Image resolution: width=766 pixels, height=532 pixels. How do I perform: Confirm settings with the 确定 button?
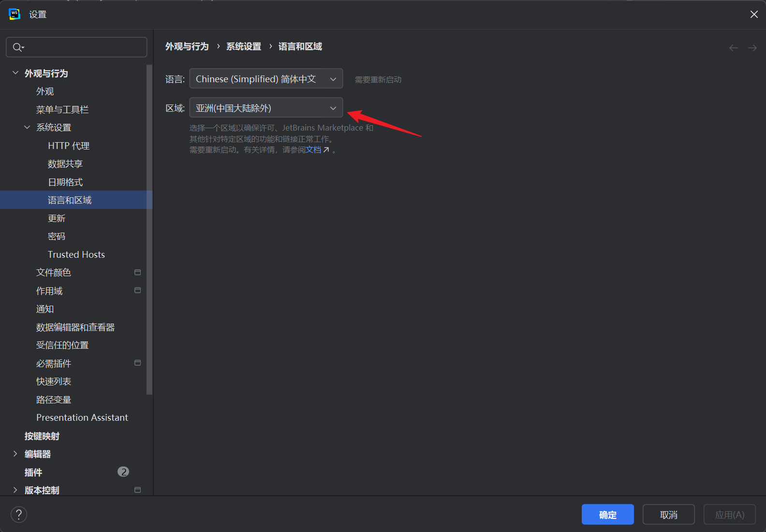coord(608,515)
